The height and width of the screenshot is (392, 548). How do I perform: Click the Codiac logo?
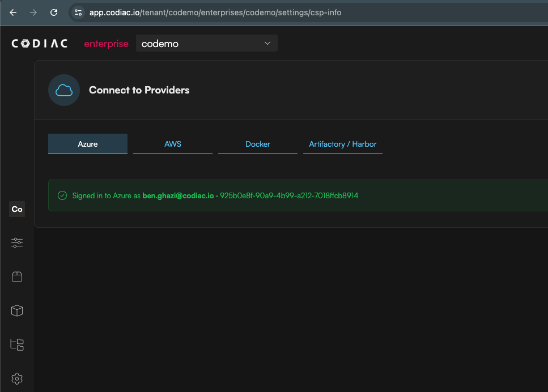(x=40, y=43)
